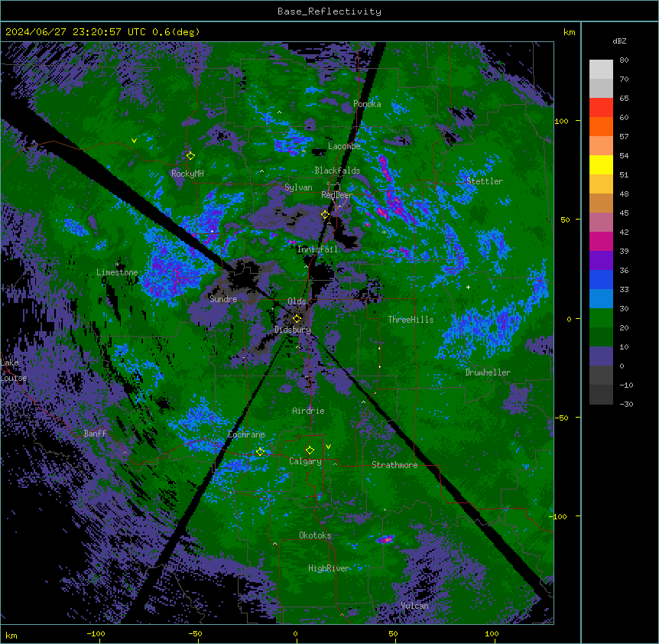Select the dark orange 60 dBZ legend swatch
Image resolution: width=659 pixels, height=644 pixels.
click(601, 126)
